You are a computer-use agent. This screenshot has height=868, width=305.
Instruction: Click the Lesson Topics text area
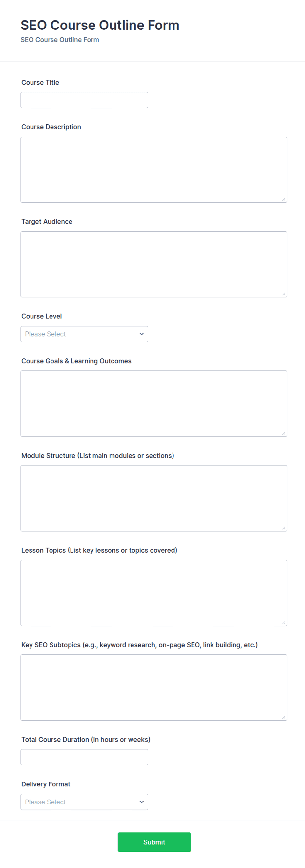pyautogui.click(x=154, y=593)
